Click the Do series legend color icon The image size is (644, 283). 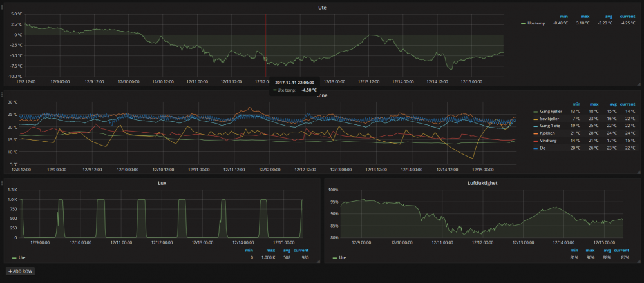tap(536, 147)
